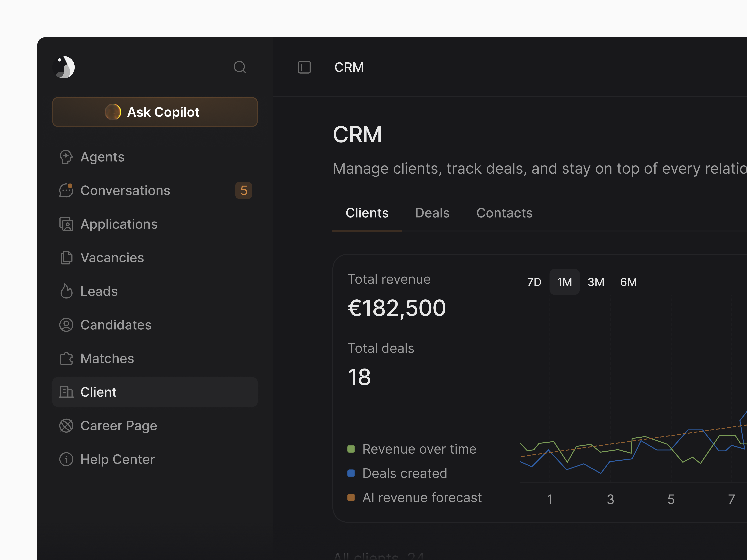Click the Total deals label

click(x=381, y=348)
